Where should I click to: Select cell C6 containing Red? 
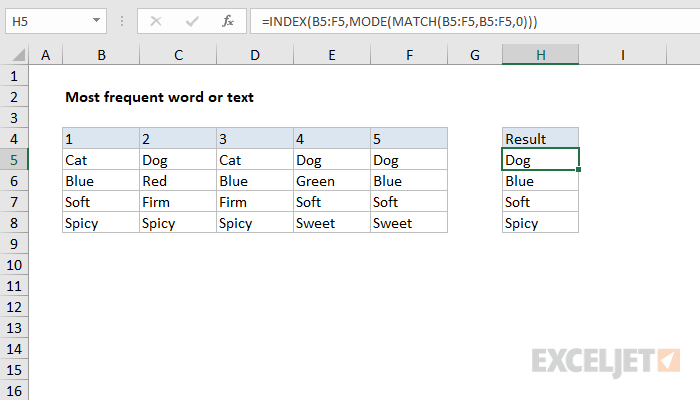(x=178, y=181)
